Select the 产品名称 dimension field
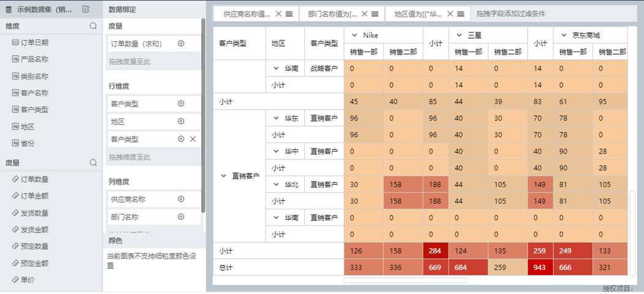Screen dimensions: 644x294 [x=30, y=59]
